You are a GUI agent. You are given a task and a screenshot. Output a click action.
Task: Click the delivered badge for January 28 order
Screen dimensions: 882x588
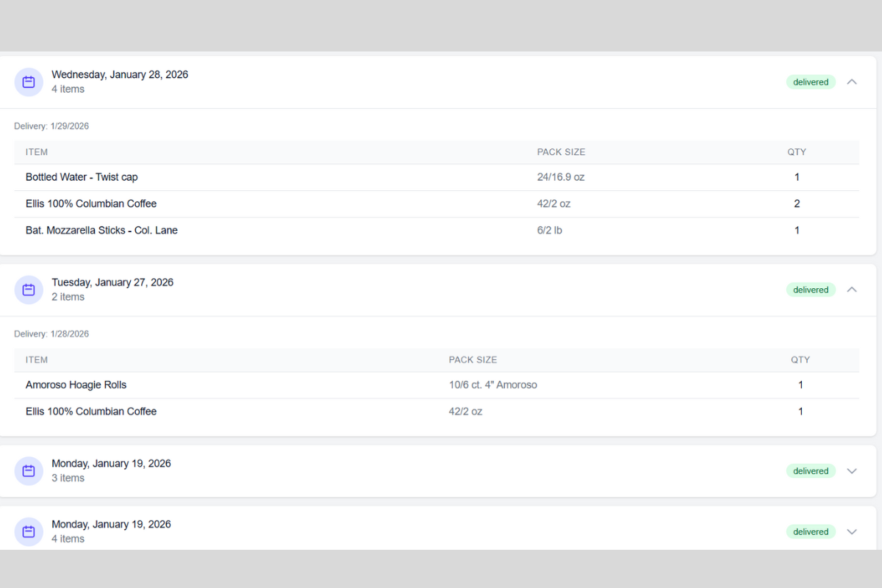click(x=811, y=82)
